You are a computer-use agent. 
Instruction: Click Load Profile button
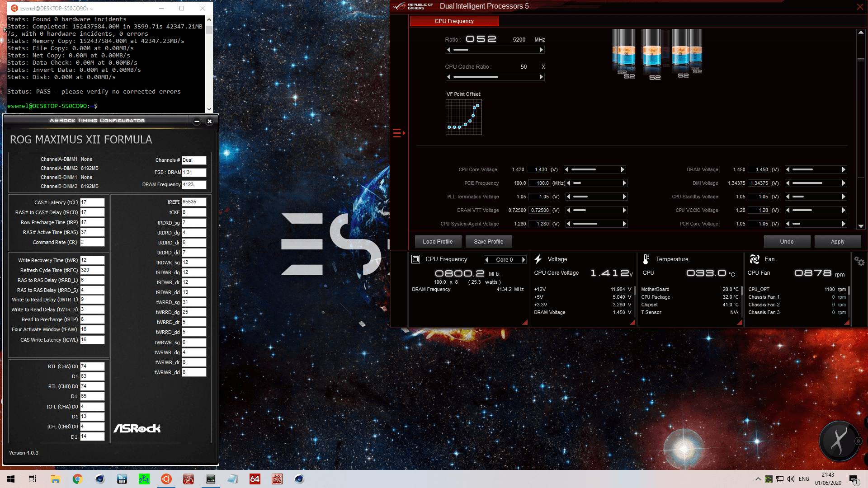coord(438,242)
